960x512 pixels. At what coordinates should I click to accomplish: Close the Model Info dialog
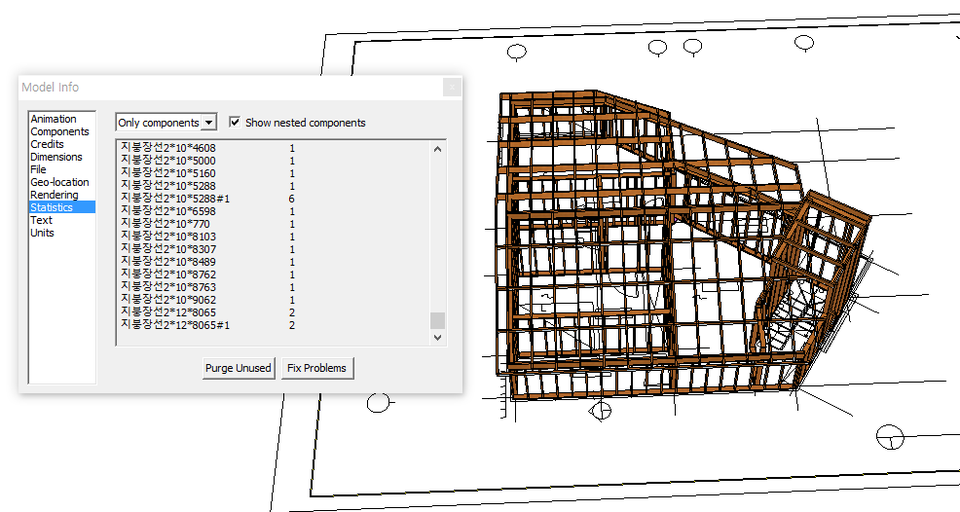(452, 87)
